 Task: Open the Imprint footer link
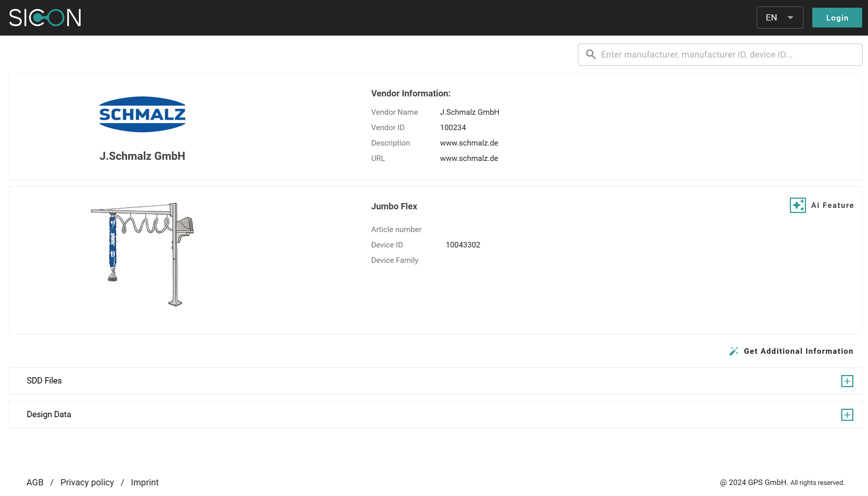click(x=145, y=482)
